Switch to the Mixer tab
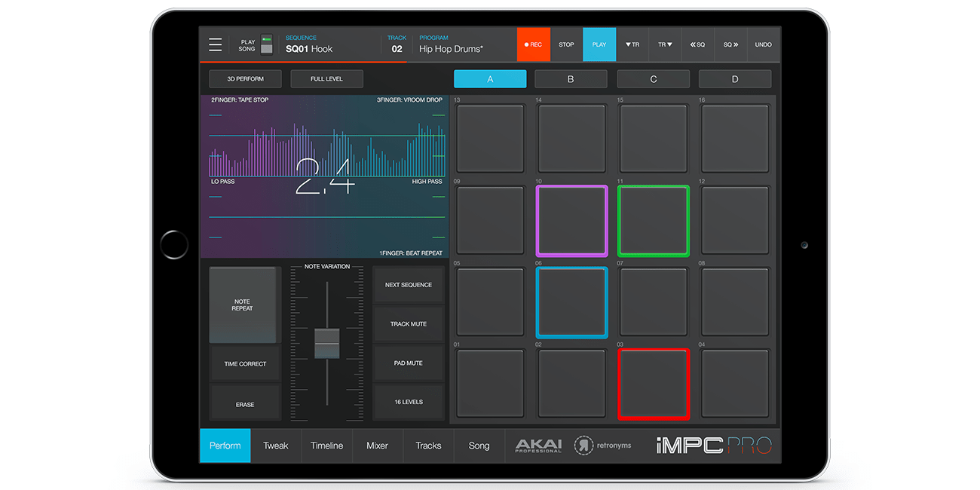 [377, 446]
